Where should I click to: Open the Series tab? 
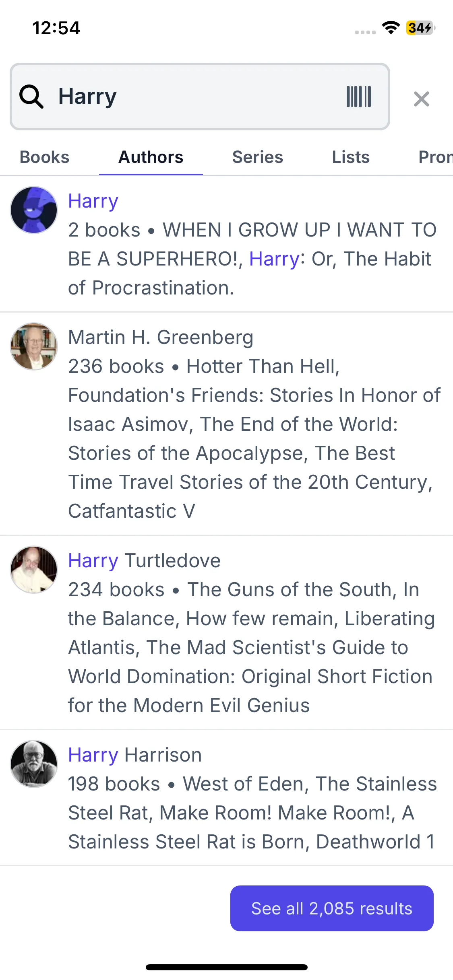point(257,157)
